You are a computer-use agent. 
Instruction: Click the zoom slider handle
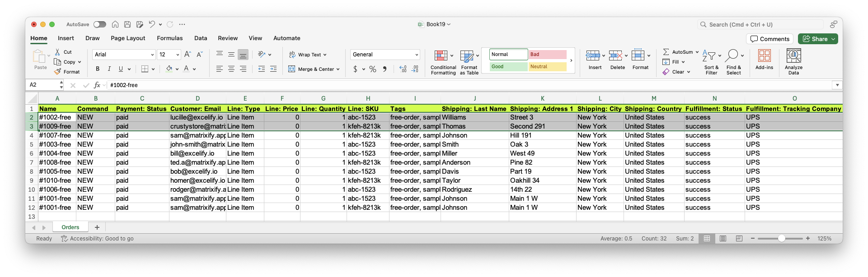point(781,238)
